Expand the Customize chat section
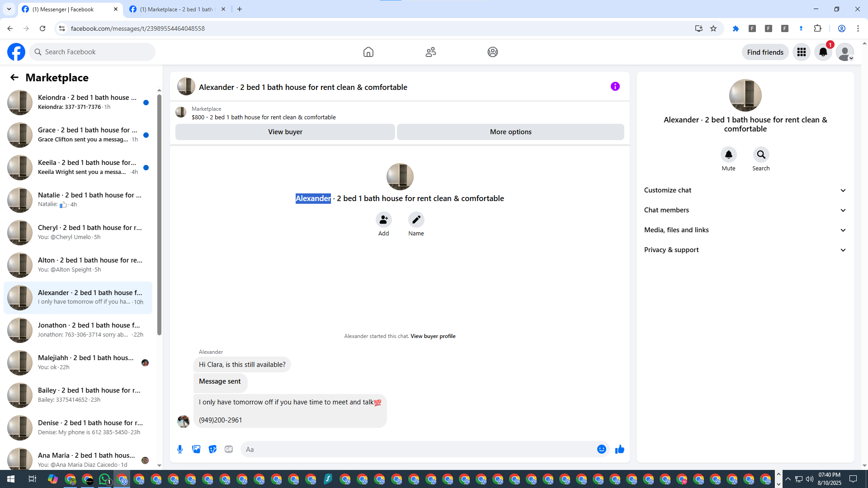Viewport: 868px width, 488px height. tap(745, 190)
